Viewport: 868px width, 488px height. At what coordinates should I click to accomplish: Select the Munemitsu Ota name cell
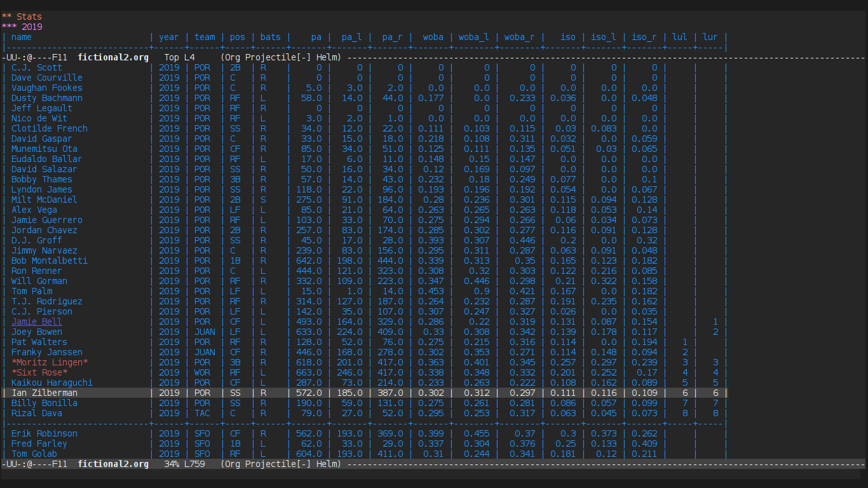pyautogui.click(x=44, y=149)
